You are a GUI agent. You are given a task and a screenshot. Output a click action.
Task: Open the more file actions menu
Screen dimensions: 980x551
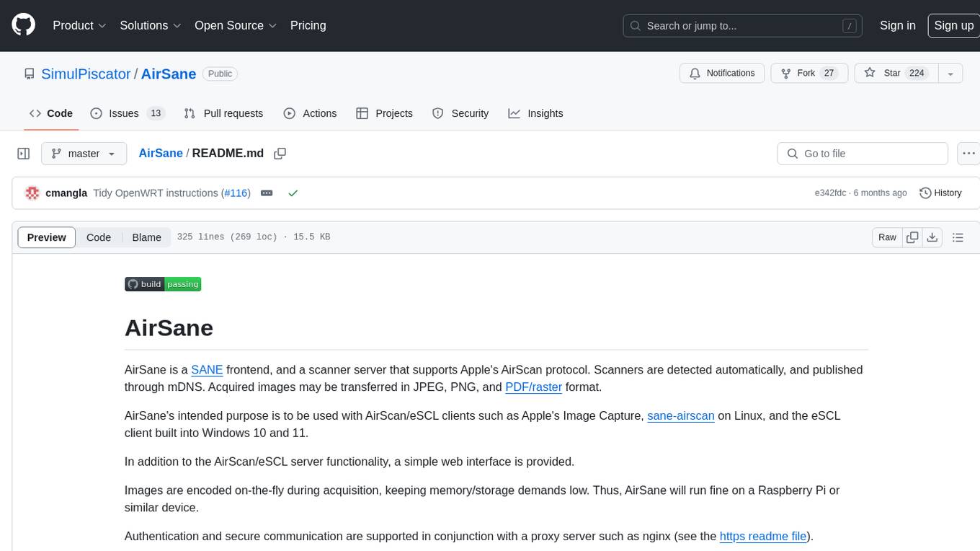(x=968, y=154)
